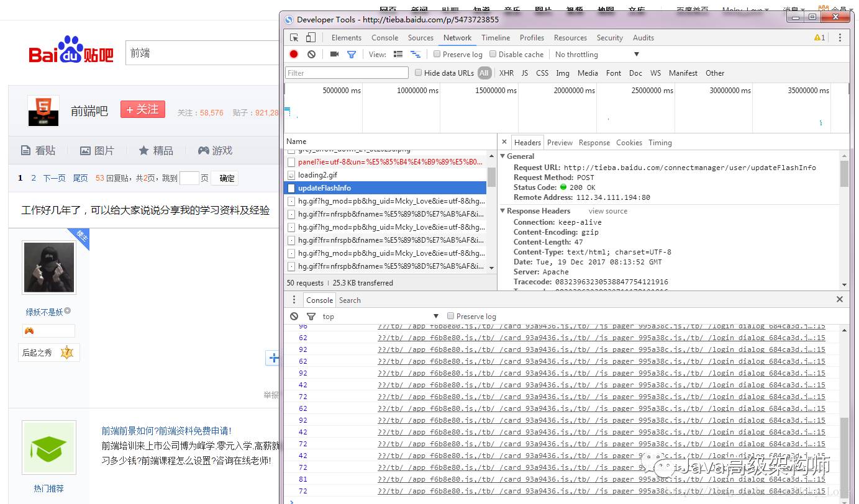Open the Timing tab of the request

click(660, 143)
